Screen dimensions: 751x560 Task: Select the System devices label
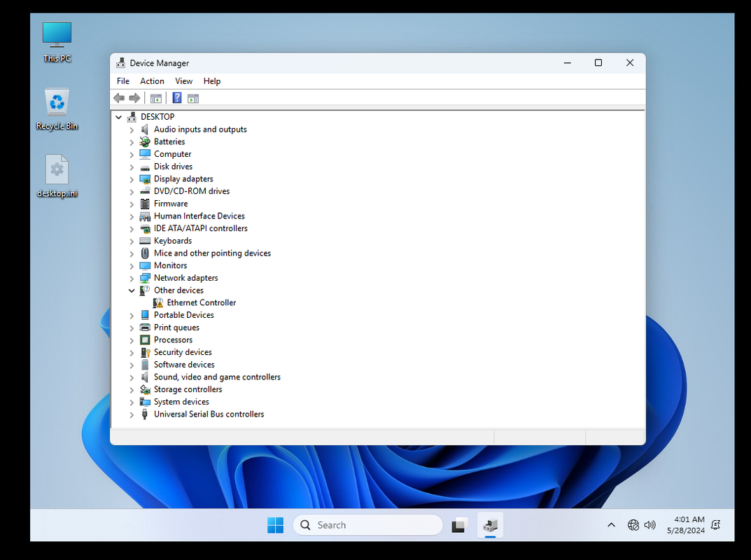tap(181, 402)
